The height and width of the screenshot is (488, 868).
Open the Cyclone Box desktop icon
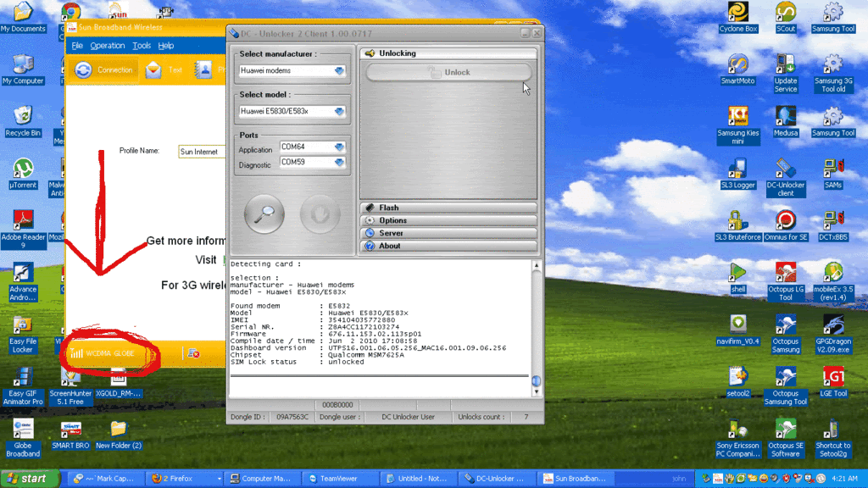click(737, 12)
